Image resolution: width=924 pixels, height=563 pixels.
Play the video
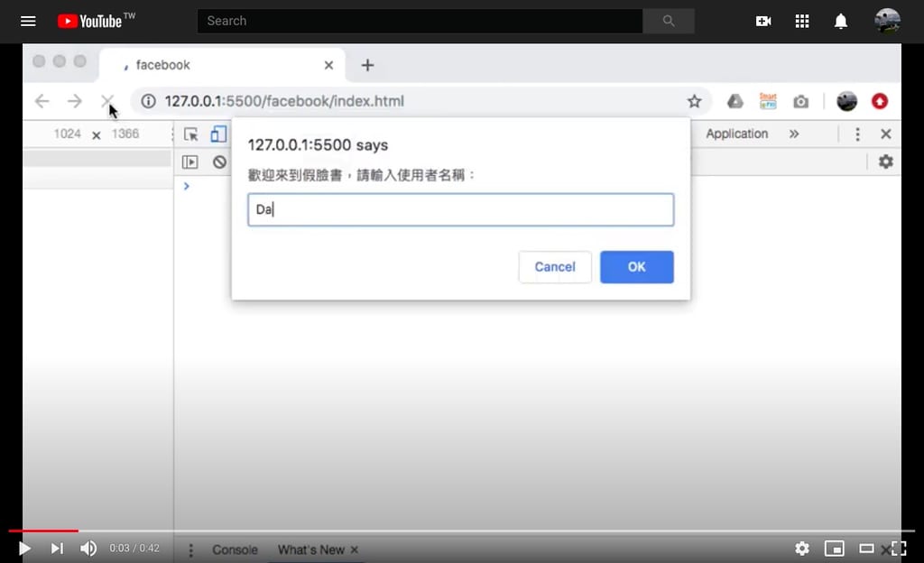pyautogui.click(x=24, y=549)
